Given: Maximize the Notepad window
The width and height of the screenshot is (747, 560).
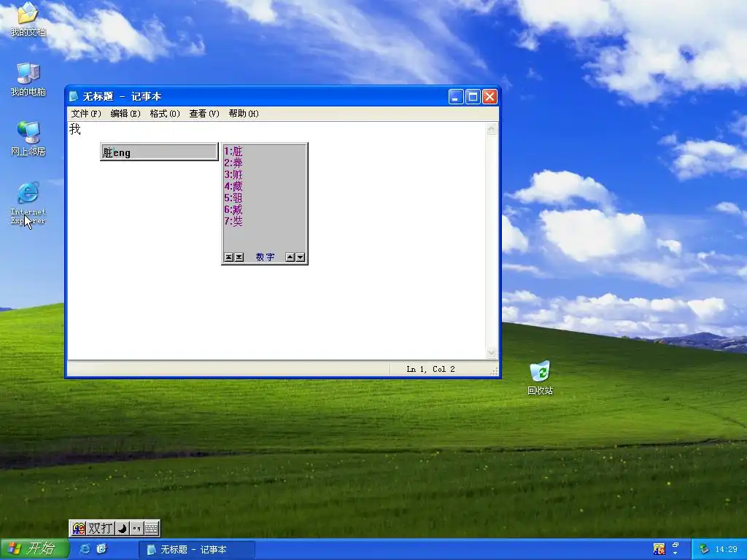Looking at the screenshot, I should click(473, 97).
